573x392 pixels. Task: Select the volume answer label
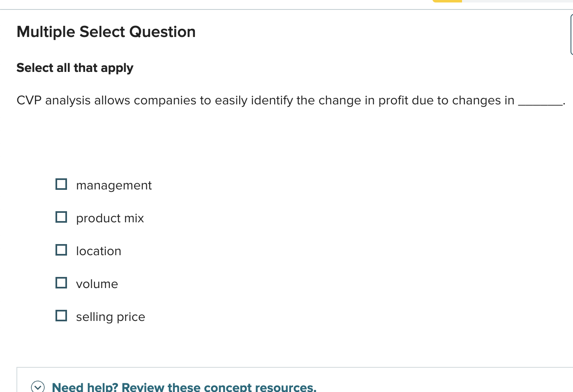click(97, 284)
